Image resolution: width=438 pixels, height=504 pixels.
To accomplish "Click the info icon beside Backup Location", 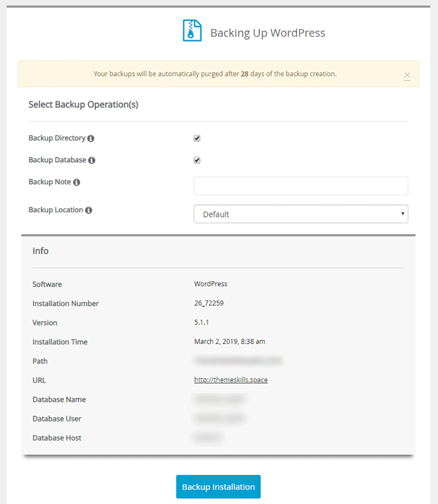I will point(89,210).
